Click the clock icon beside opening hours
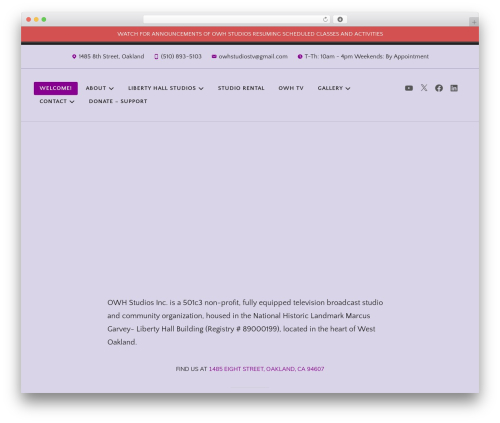The image size is (500, 423). [x=300, y=57]
